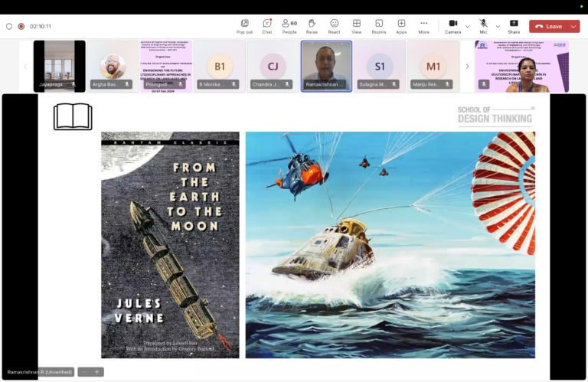Raise your hand in the meeting
The width and height of the screenshot is (588, 382).
312,26
